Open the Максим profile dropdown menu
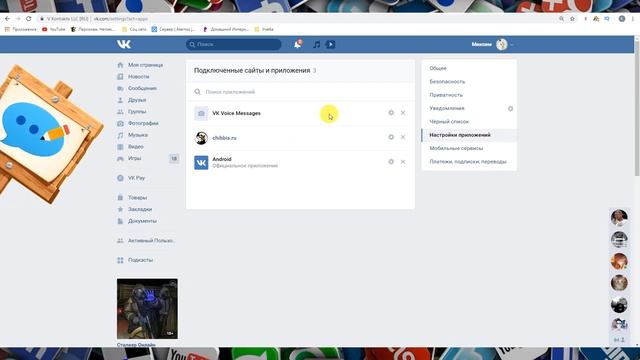Screen dimensions: 640x360 (x=492, y=44)
